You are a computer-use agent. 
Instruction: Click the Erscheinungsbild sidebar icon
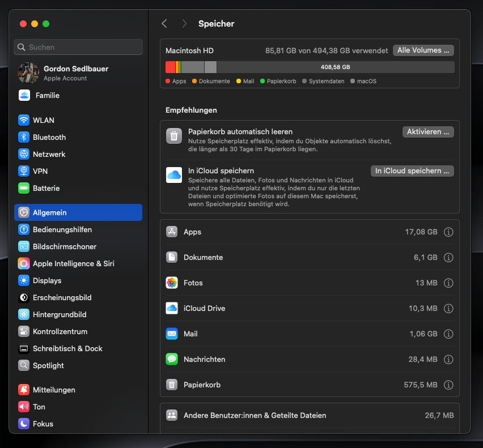(x=23, y=297)
